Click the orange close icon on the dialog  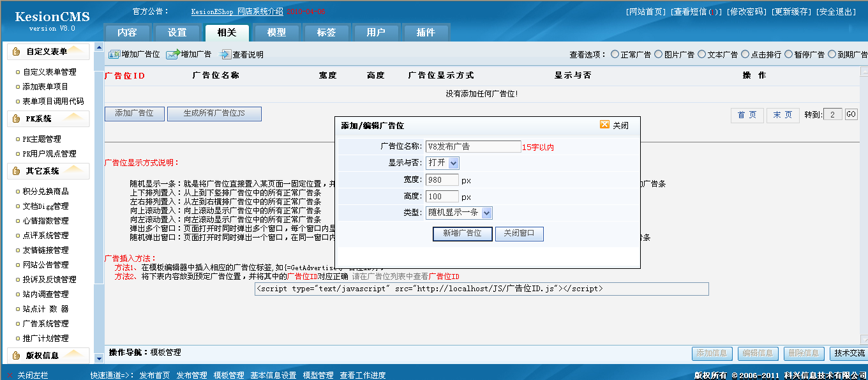point(604,125)
